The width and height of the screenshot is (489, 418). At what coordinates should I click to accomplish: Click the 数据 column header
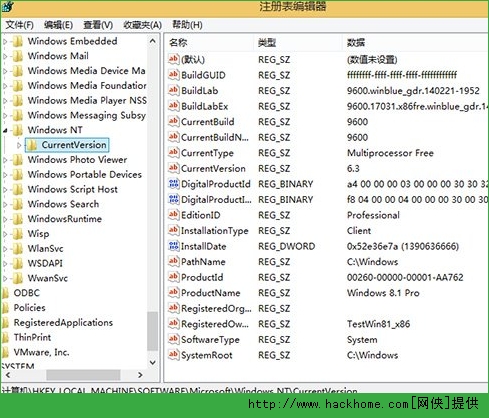415,42
